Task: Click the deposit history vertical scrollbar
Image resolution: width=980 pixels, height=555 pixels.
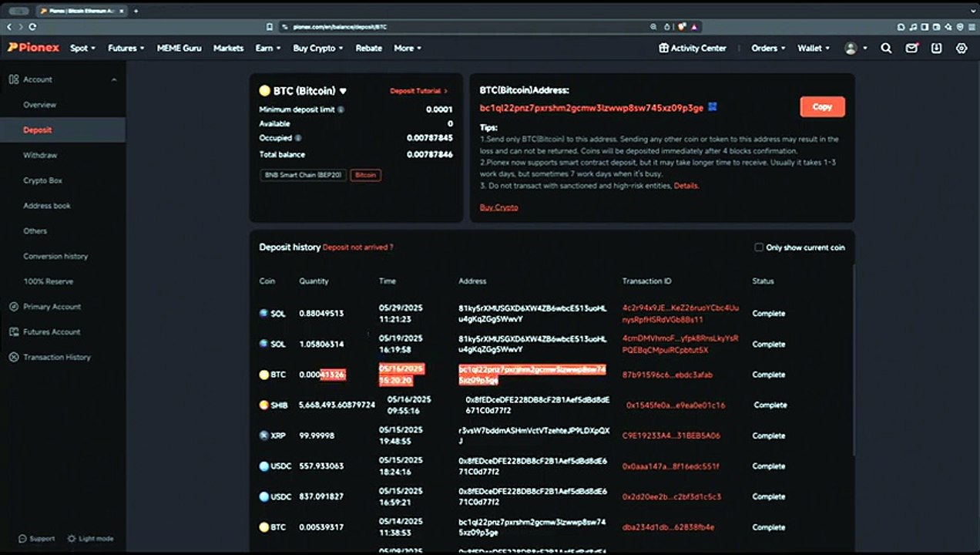Action: pyautogui.click(x=854, y=358)
